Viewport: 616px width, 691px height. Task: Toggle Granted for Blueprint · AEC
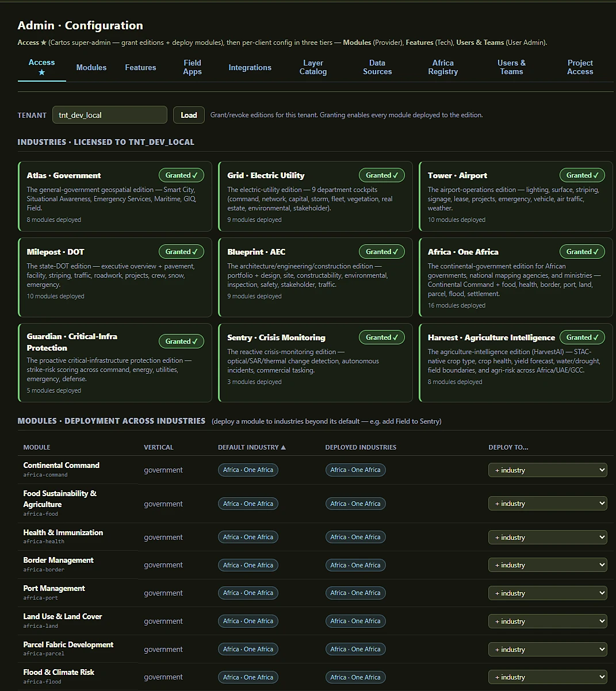pyautogui.click(x=381, y=252)
